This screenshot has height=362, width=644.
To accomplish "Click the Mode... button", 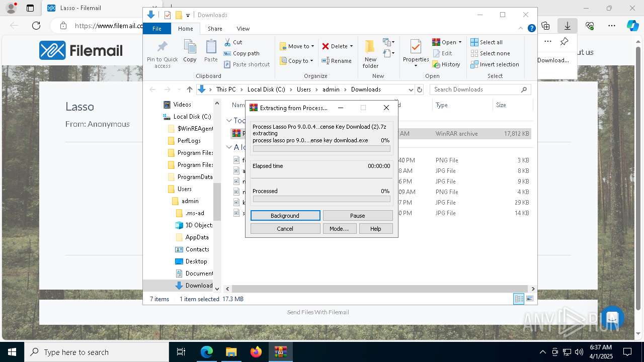I will [x=339, y=229].
